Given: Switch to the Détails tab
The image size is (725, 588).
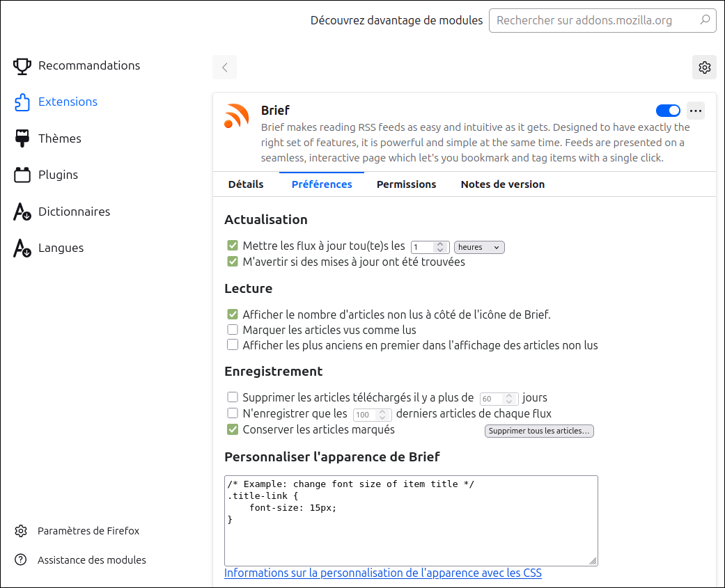Looking at the screenshot, I should click(x=246, y=184).
